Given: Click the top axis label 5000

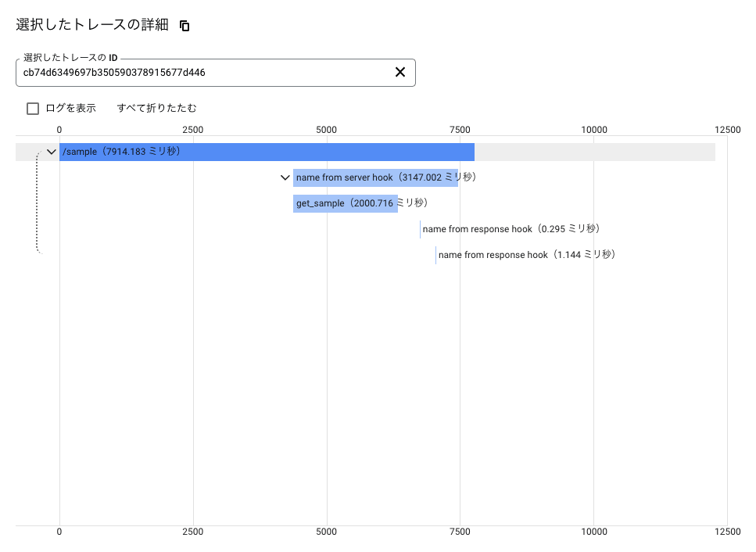Looking at the screenshot, I should (x=327, y=130).
